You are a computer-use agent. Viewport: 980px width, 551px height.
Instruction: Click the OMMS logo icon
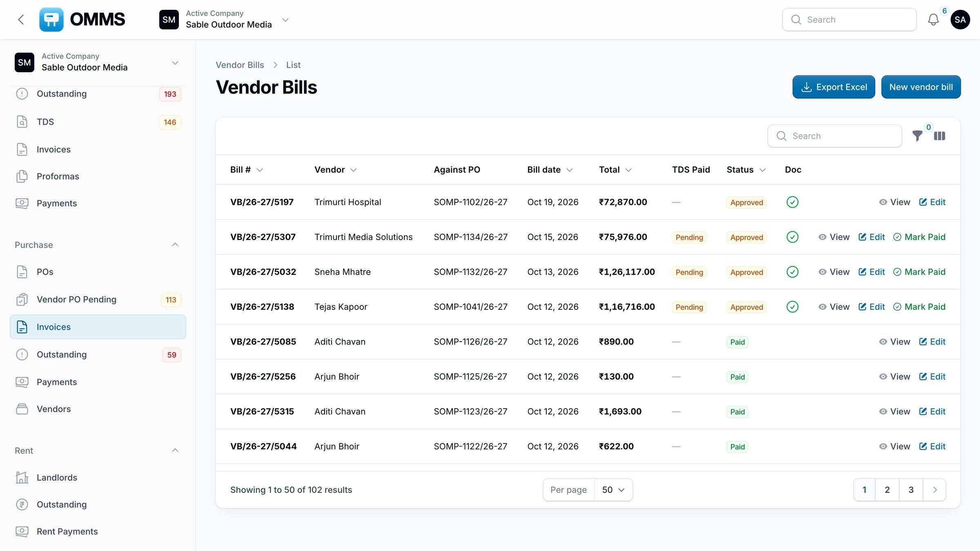(x=51, y=20)
